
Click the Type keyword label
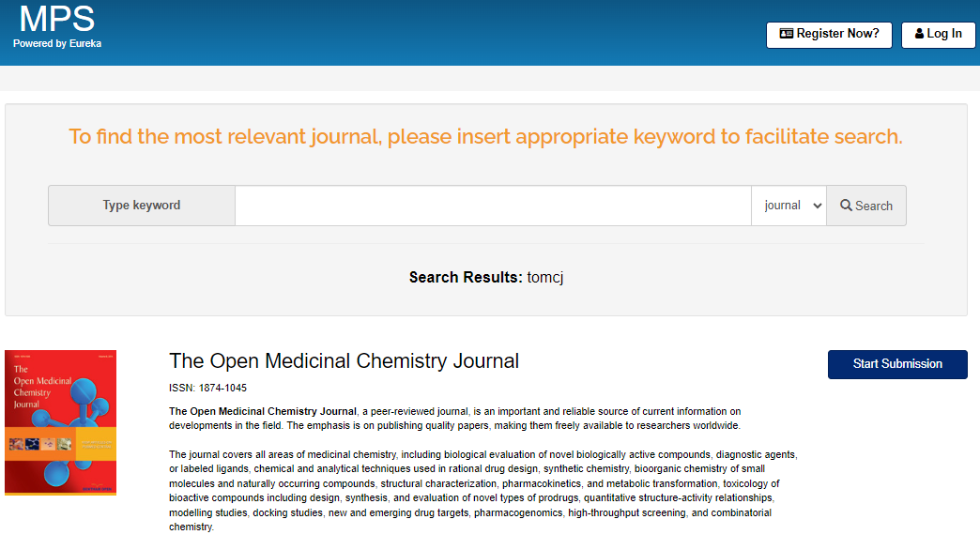point(142,206)
